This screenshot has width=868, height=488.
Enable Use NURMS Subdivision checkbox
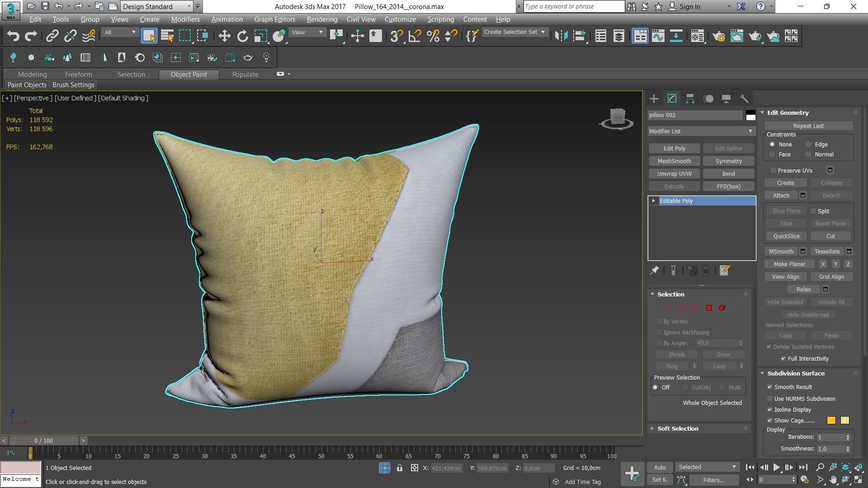pyautogui.click(x=770, y=399)
